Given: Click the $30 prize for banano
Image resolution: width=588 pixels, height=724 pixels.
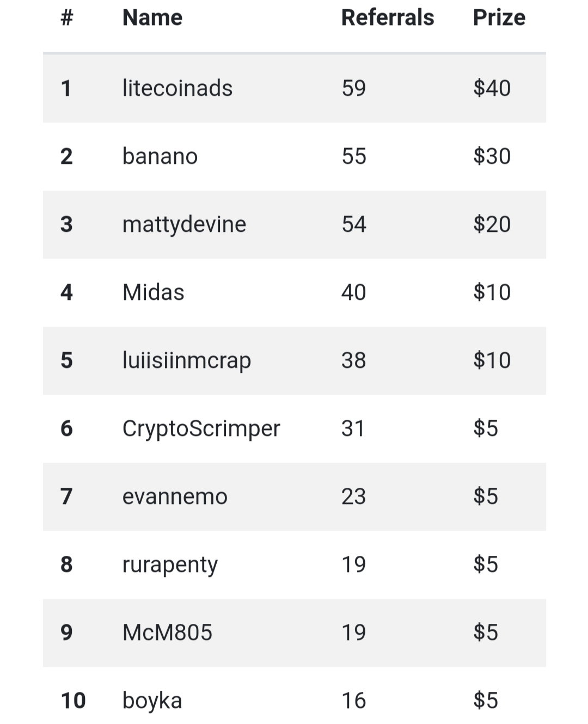Looking at the screenshot, I should pos(492,156).
